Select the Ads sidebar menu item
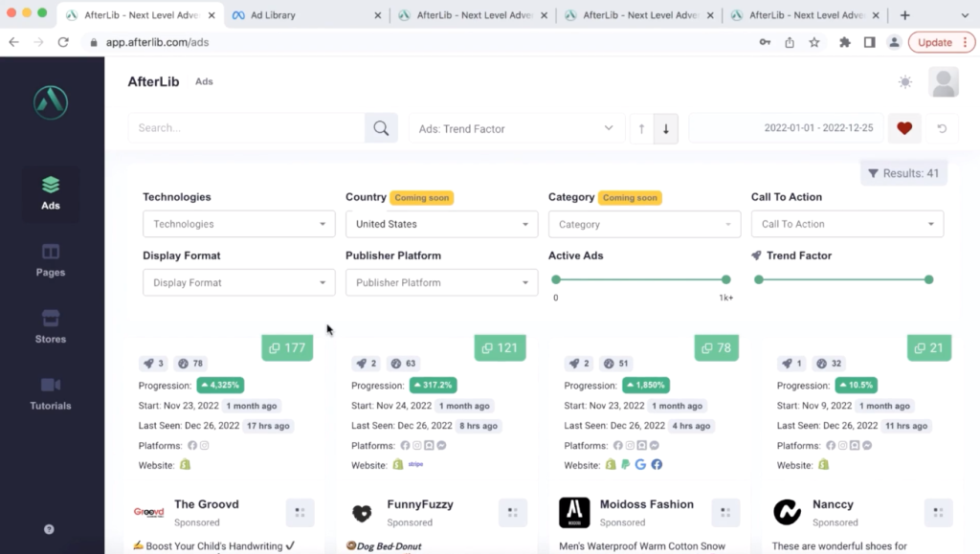 (51, 192)
